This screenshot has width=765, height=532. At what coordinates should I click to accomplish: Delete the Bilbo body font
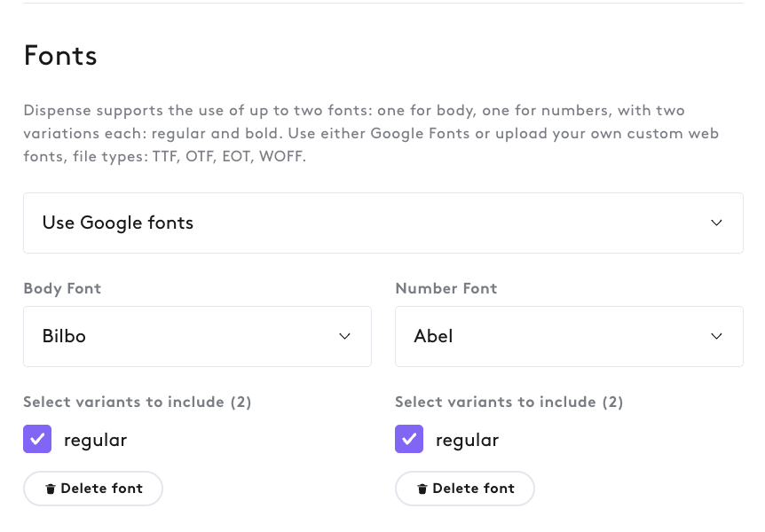[x=92, y=489]
